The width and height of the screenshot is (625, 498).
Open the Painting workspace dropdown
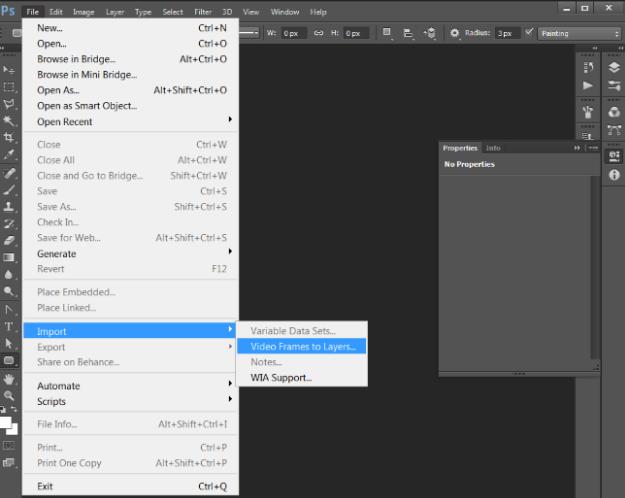click(x=580, y=33)
